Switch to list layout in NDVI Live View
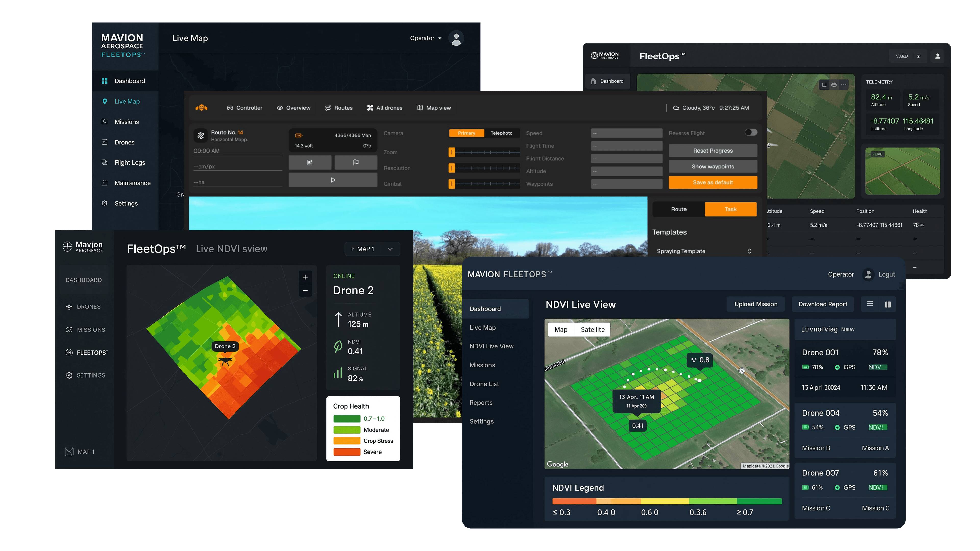Viewport: 980px width, 551px height. [x=870, y=304]
